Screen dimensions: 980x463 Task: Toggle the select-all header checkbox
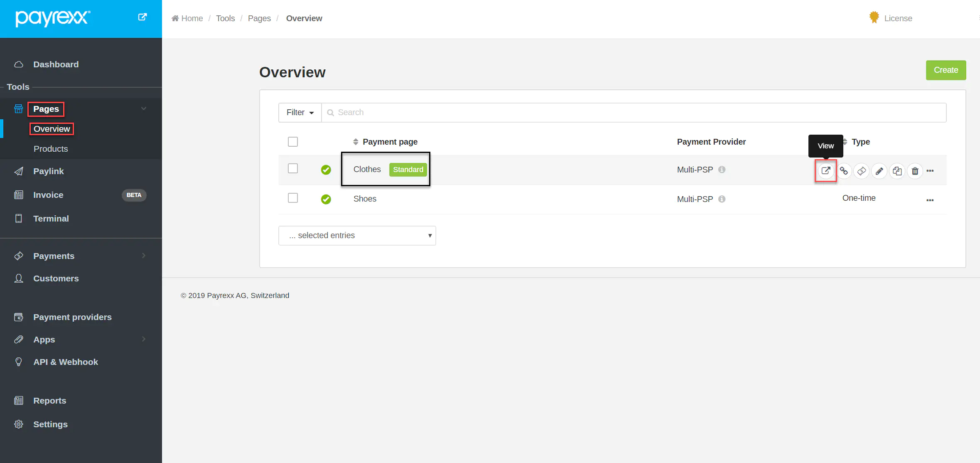click(x=293, y=142)
